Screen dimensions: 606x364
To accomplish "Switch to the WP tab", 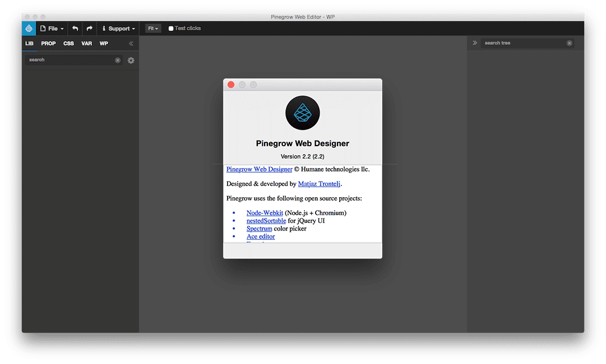I will 104,44.
